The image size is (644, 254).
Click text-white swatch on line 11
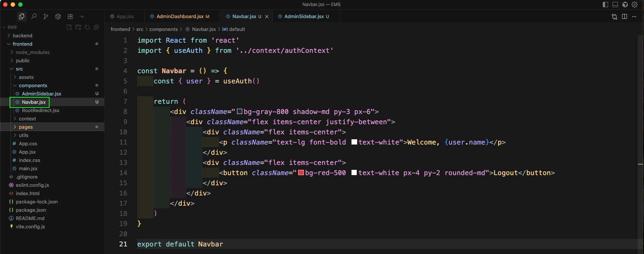tap(354, 142)
